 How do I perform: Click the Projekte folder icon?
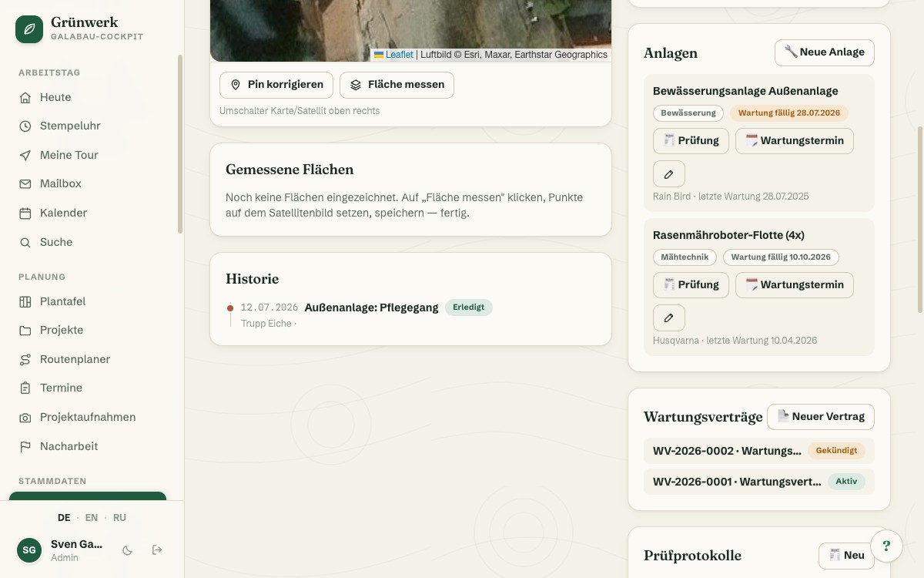pyautogui.click(x=25, y=330)
